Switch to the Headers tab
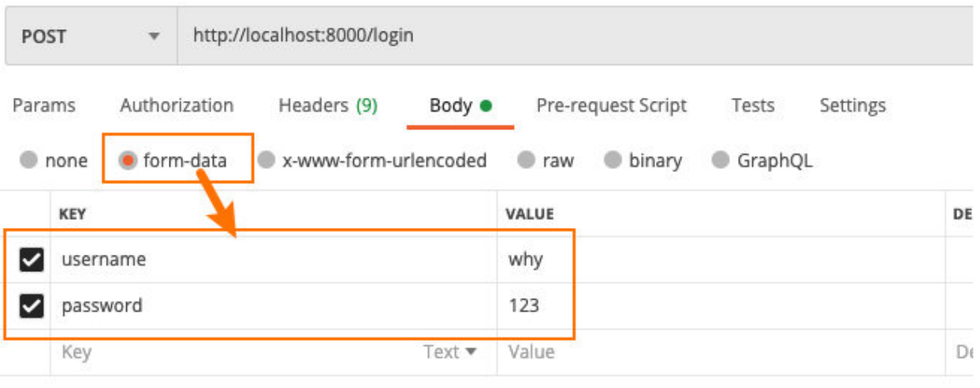 [x=328, y=106]
